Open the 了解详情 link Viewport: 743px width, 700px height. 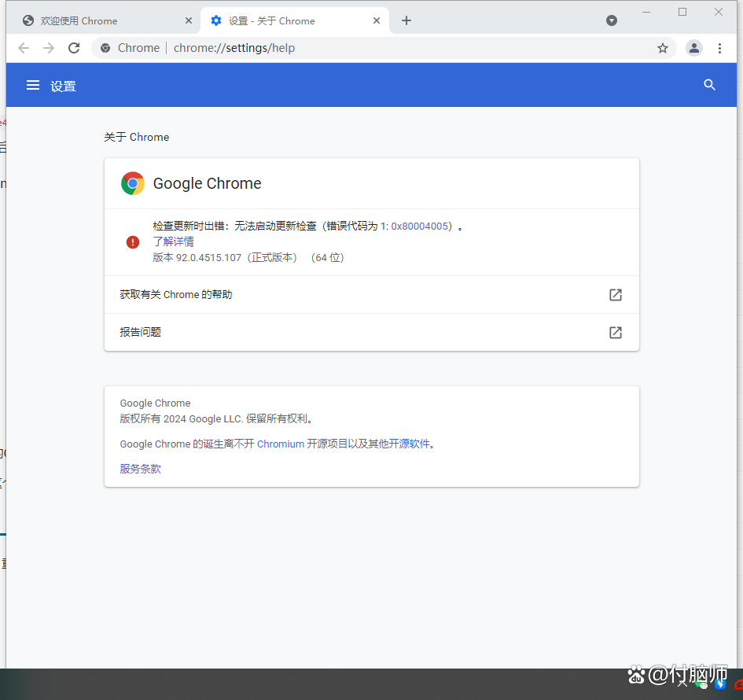[174, 241]
